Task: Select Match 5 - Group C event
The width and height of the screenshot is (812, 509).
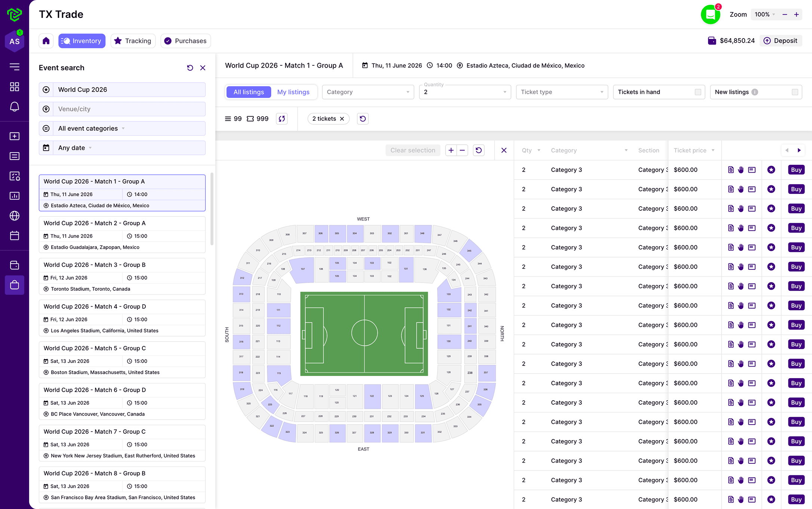Action: click(122, 360)
